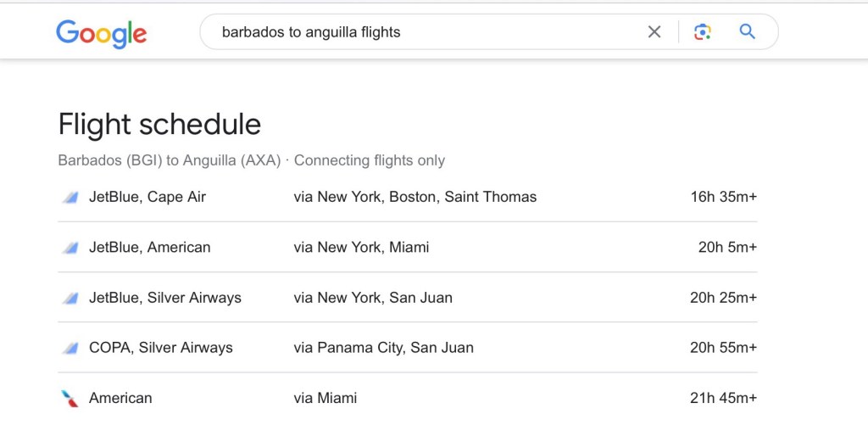This screenshot has height=425, width=868.
Task: Click via New York, Boston, Saint Thomas
Action: (x=415, y=197)
